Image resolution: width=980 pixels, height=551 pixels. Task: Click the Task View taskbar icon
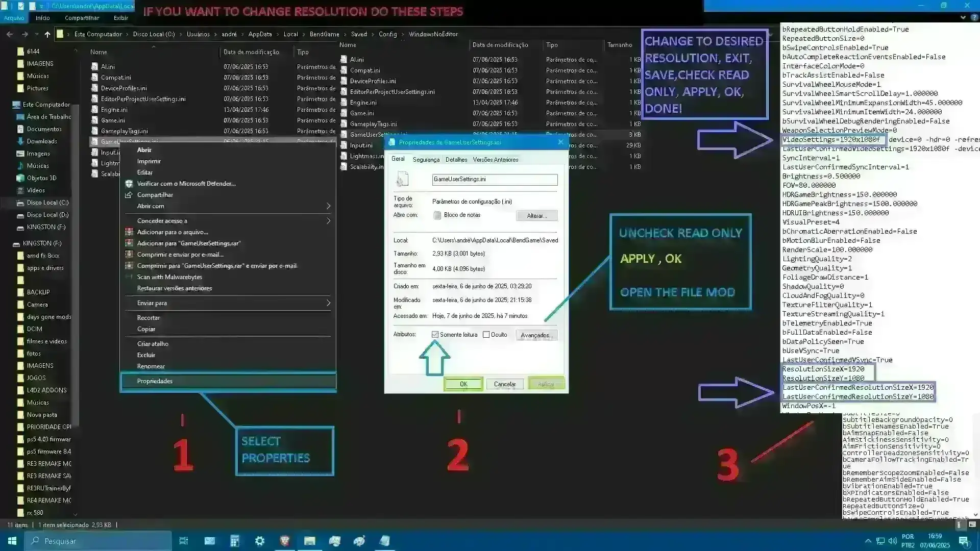pyautogui.click(x=184, y=541)
